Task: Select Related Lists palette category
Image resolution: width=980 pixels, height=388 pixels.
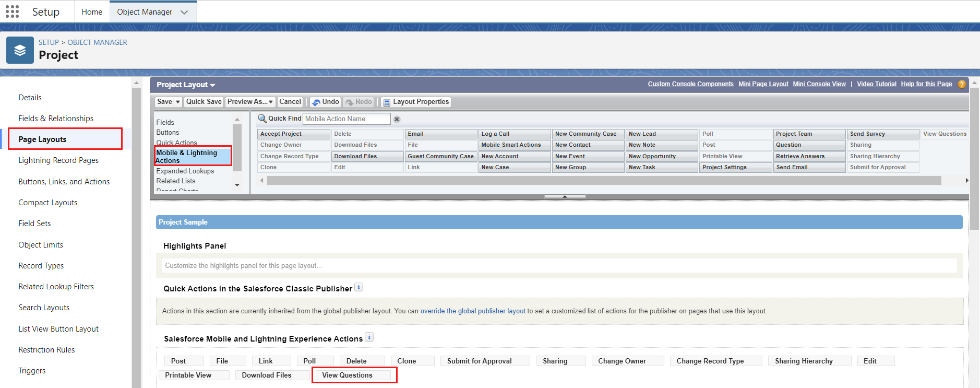Action: tap(176, 181)
